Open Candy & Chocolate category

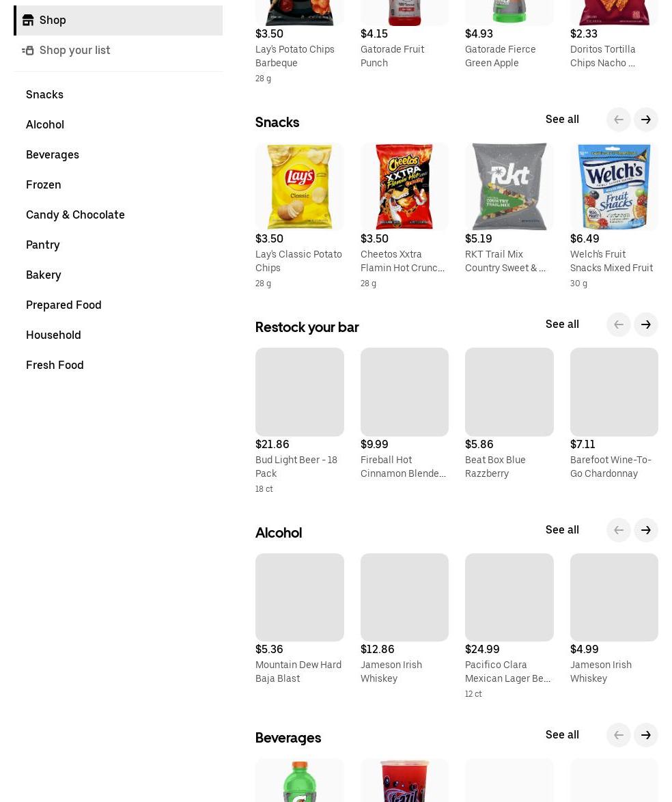point(75,215)
